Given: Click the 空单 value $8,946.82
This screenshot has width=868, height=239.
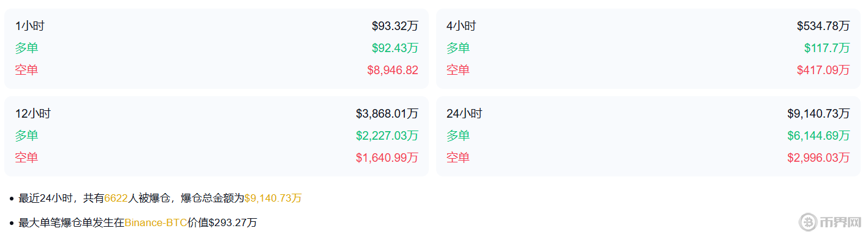Looking at the screenshot, I should point(393,70).
